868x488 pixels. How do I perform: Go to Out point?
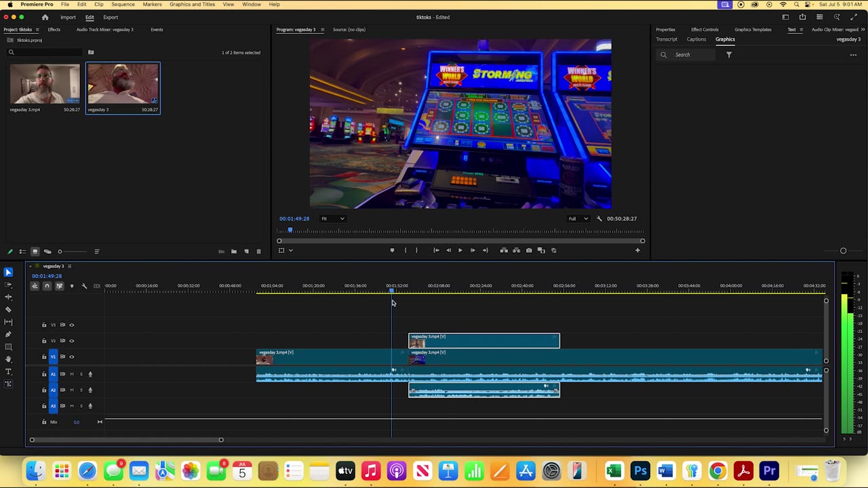pos(485,250)
